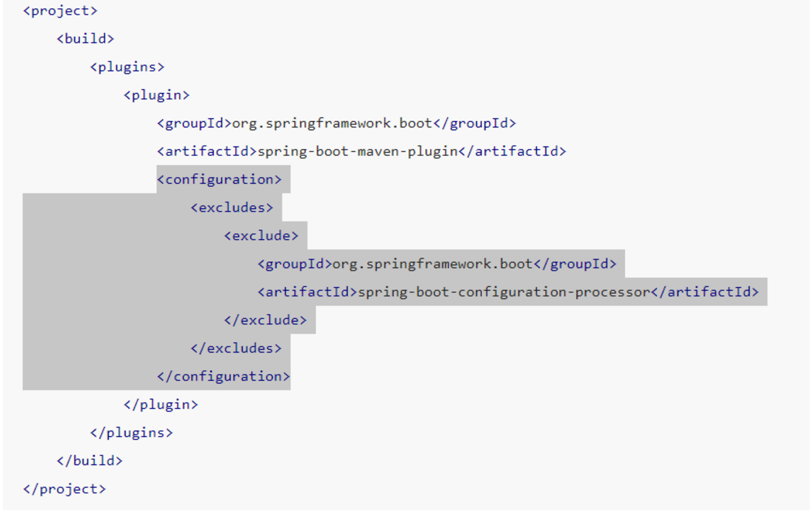Click the highlighted opening <configuration> tag

219,179
